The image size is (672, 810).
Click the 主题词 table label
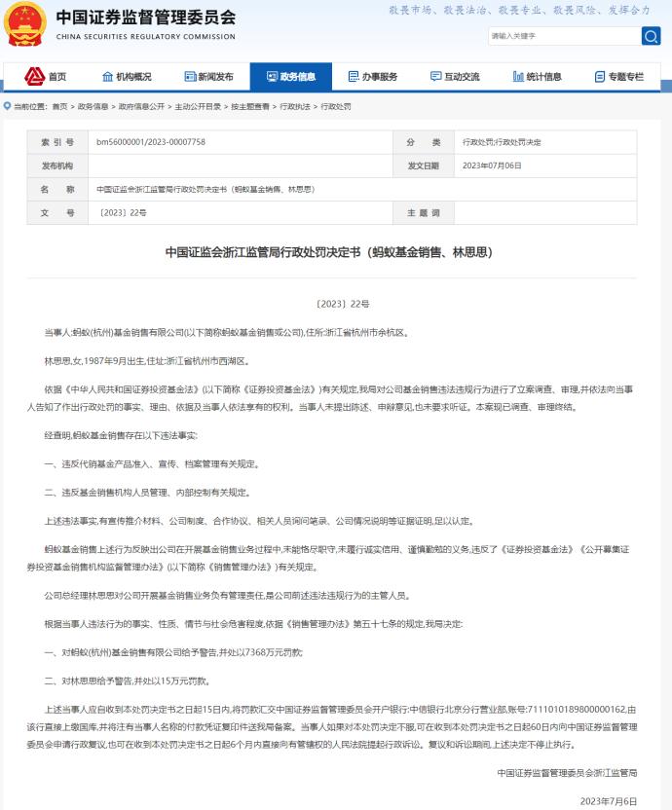[424, 213]
